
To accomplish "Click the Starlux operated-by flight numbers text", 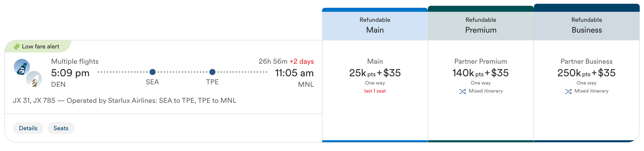I will click(x=124, y=101).
